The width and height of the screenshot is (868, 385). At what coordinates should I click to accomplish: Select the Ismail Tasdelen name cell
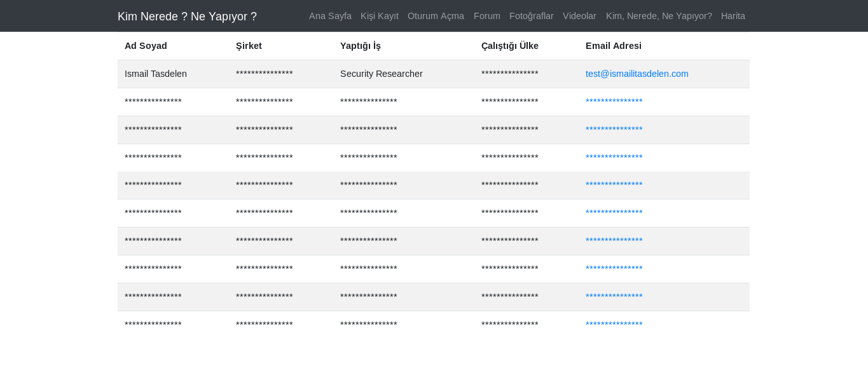[156, 74]
